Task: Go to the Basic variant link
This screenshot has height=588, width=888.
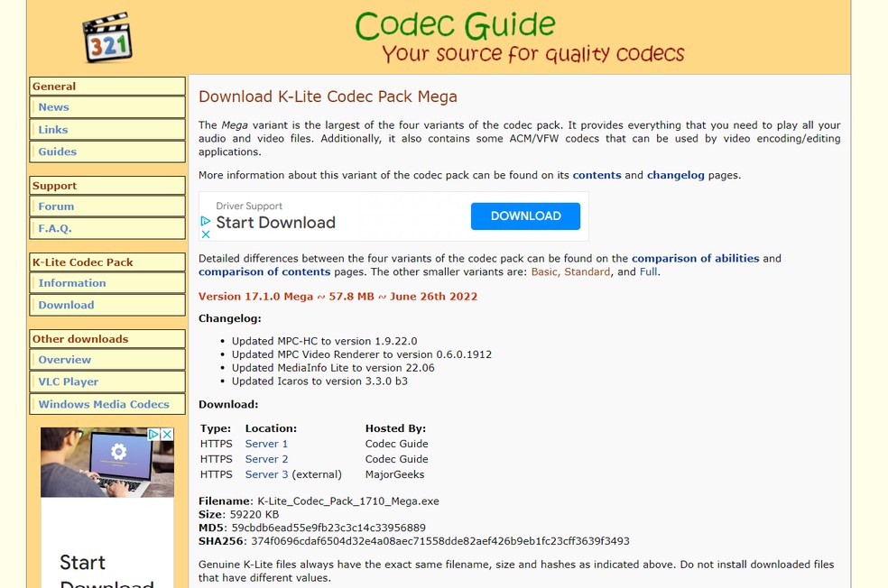Action: click(x=544, y=272)
